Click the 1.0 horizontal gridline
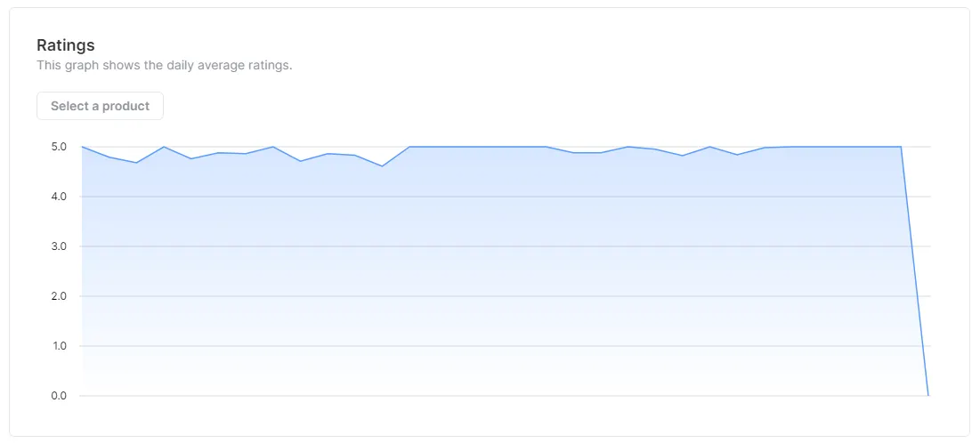 [x=505, y=345]
